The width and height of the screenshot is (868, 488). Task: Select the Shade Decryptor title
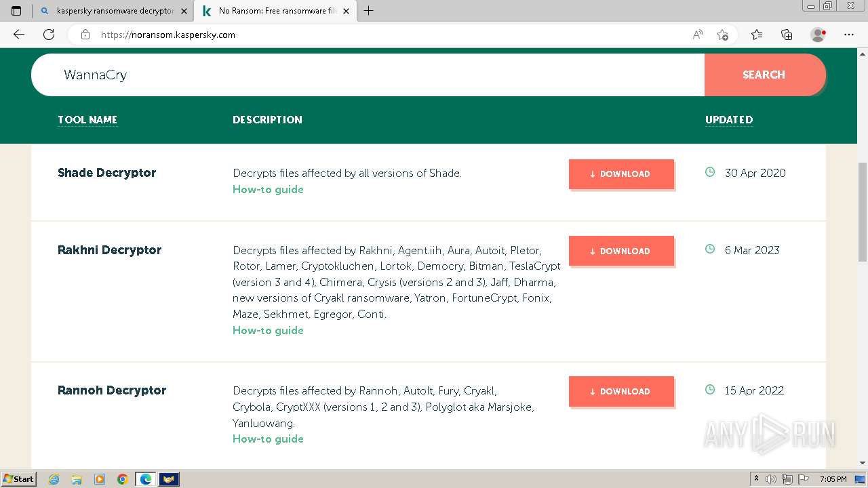pyautogui.click(x=106, y=173)
